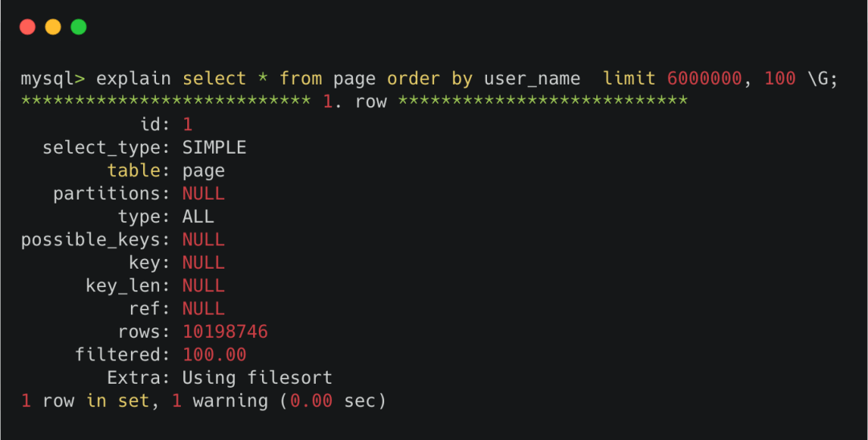Click the "1. row" header text
Image resolution: width=868 pixels, height=440 pixels.
(355, 101)
